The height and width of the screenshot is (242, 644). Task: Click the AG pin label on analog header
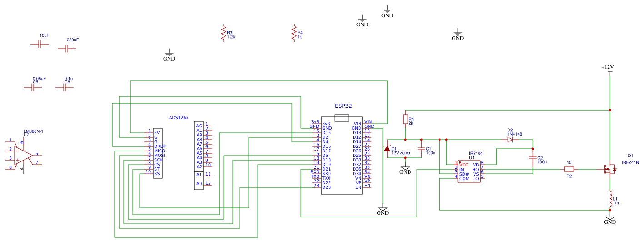tap(199, 126)
